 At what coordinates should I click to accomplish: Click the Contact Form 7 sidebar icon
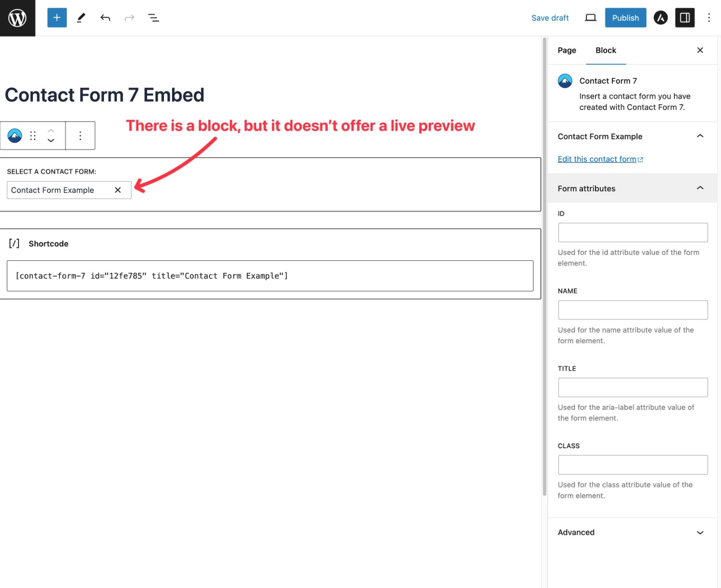point(565,81)
